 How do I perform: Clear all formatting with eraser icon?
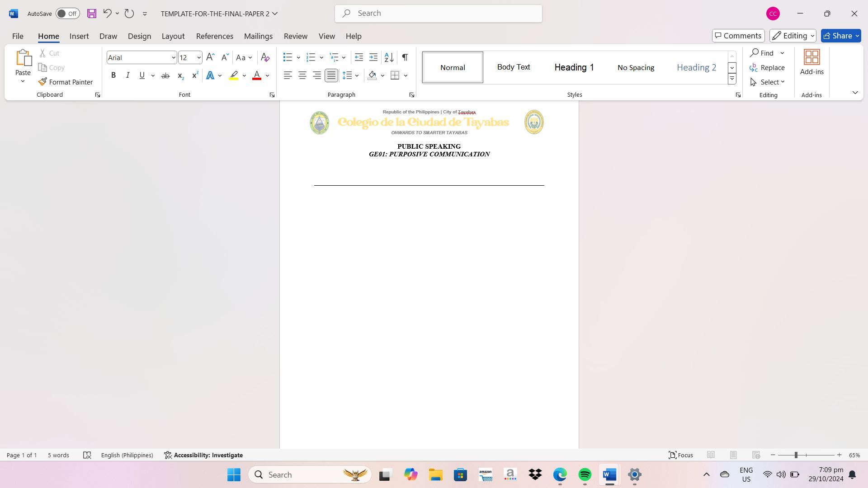coord(265,57)
